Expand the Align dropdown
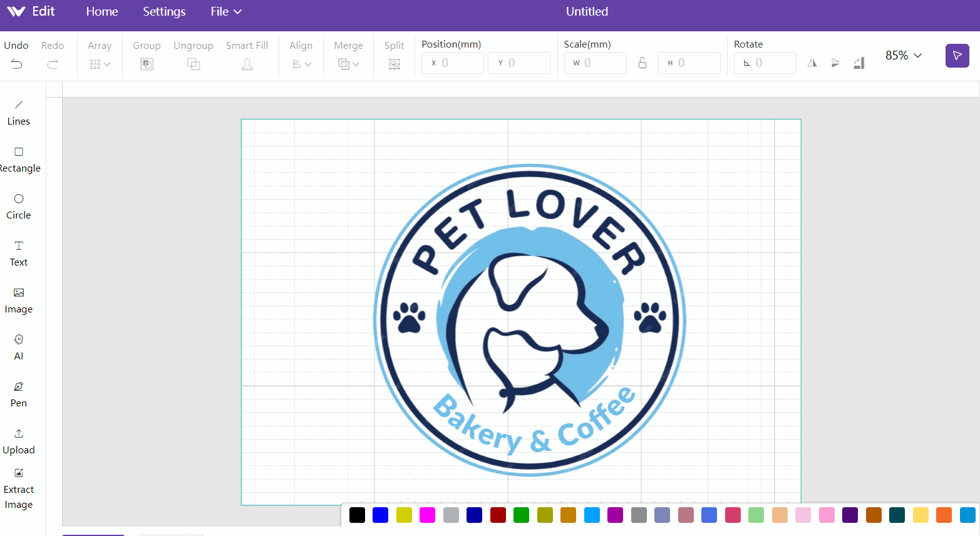 (301, 64)
